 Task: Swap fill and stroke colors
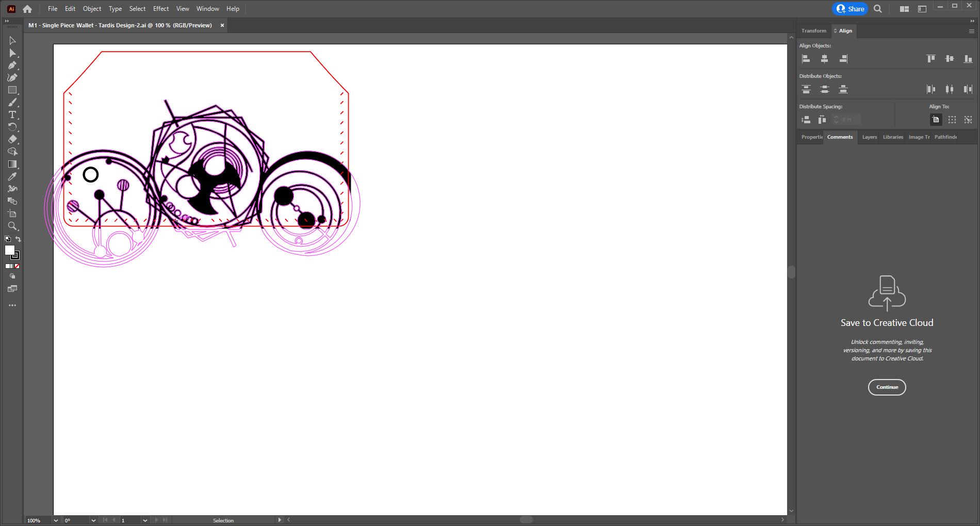[19, 239]
